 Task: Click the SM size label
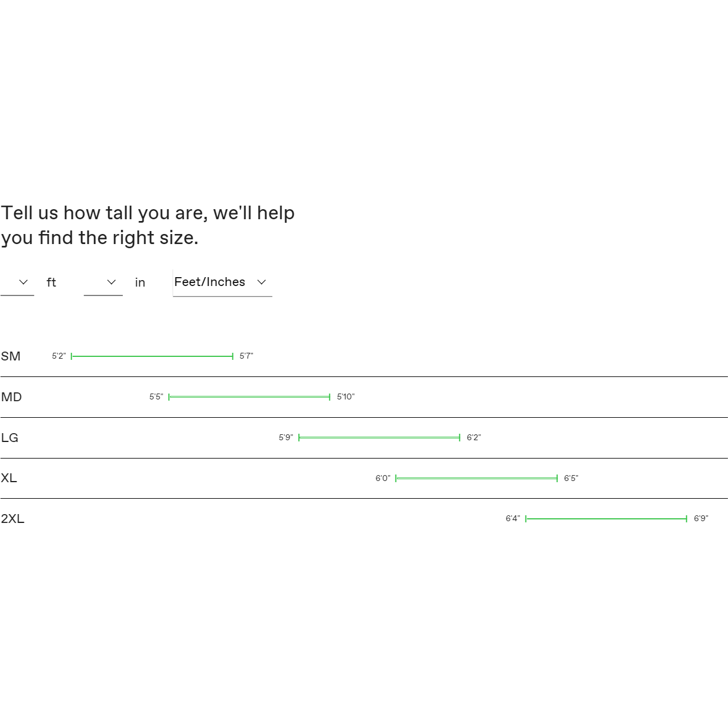click(11, 356)
